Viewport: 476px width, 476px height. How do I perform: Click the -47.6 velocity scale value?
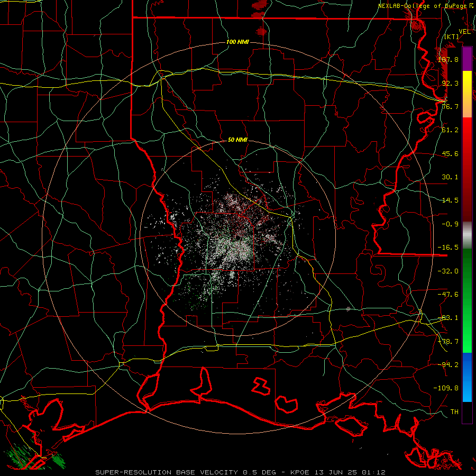tap(448, 295)
